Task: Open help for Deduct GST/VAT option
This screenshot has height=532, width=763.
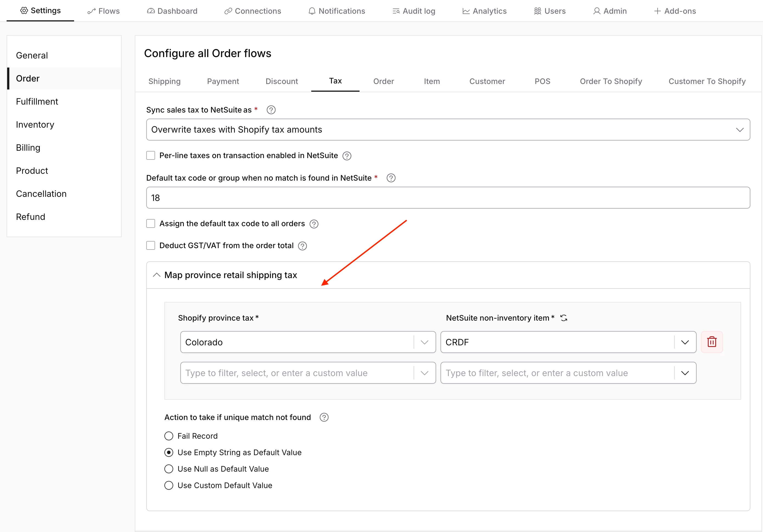Action: click(302, 246)
